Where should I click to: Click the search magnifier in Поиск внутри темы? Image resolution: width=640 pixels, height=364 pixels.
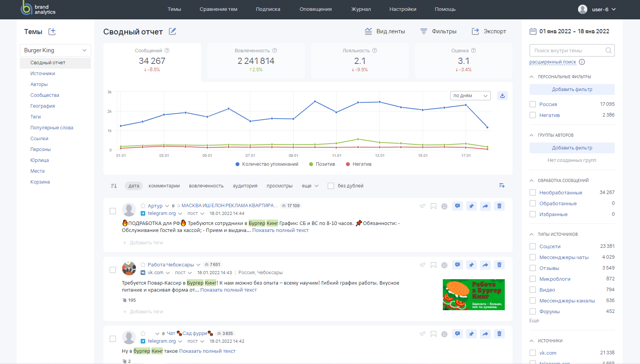[x=608, y=50]
